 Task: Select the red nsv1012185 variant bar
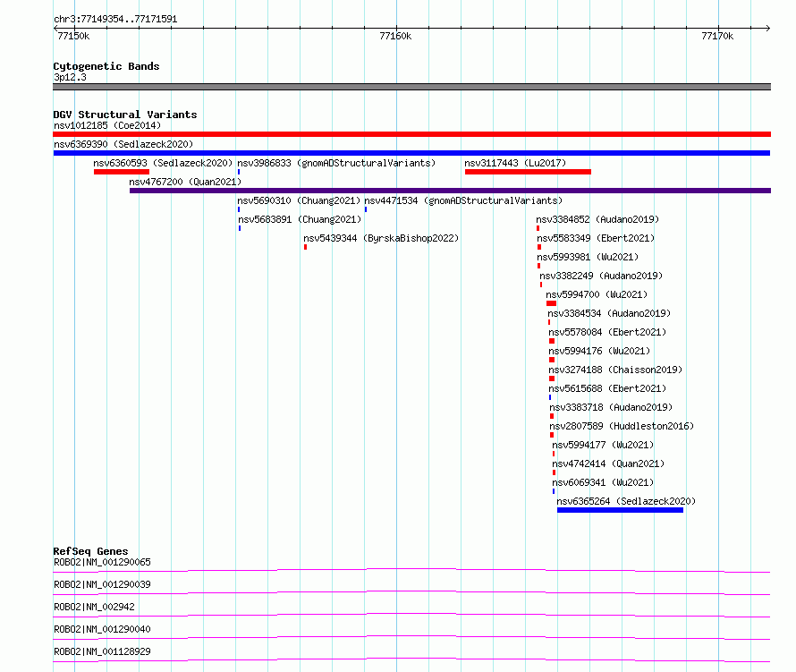[411, 134]
